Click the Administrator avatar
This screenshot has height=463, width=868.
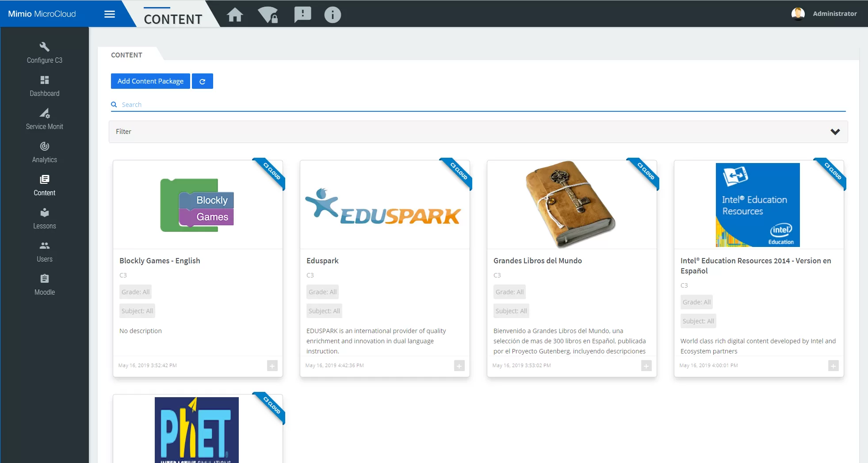click(x=798, y=14)
